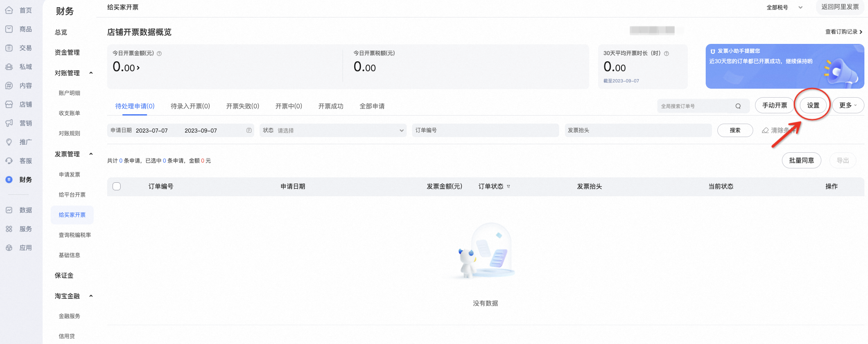This screenshot has height=344, width=868.
Task: Click the 设置 settings button
Action: pyautogui.click(x=813, y=105)
